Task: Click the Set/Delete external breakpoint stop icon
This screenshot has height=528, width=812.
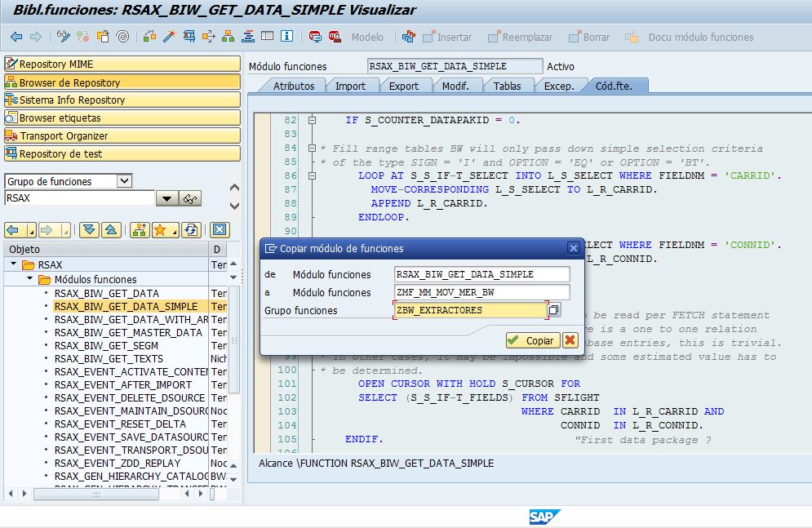Action: [335, 37]
